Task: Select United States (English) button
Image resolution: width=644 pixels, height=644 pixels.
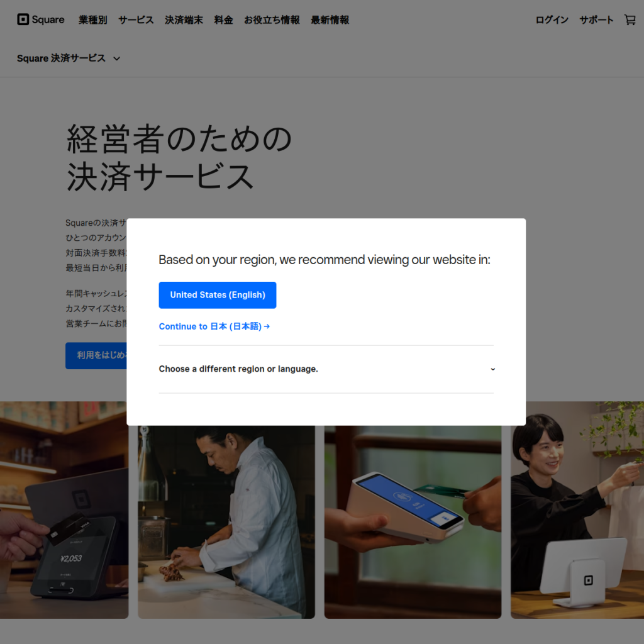Action: 217,295
